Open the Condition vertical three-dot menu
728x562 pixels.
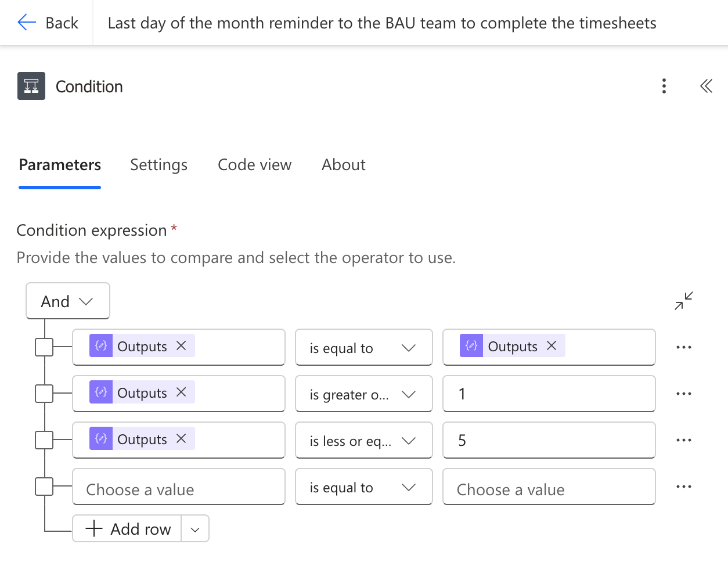664,87
